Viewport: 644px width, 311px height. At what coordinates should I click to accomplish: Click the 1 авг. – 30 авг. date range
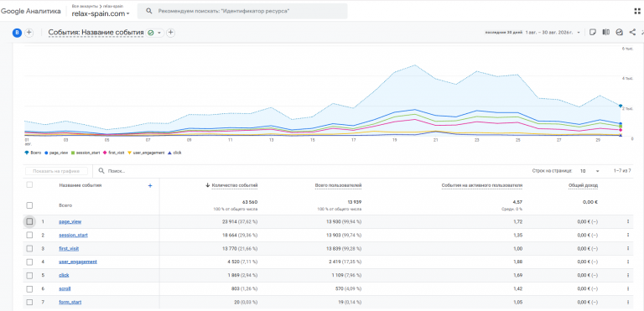tap(549, 33)
